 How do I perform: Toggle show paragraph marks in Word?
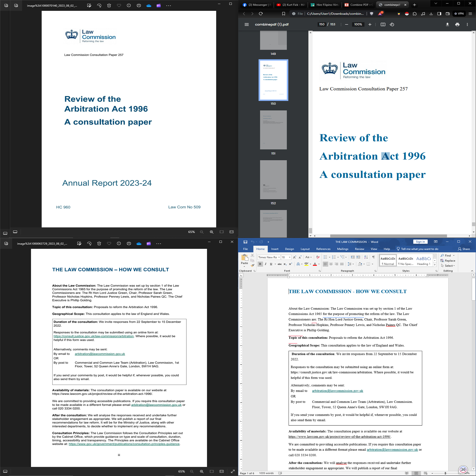(x=373, y=257)
